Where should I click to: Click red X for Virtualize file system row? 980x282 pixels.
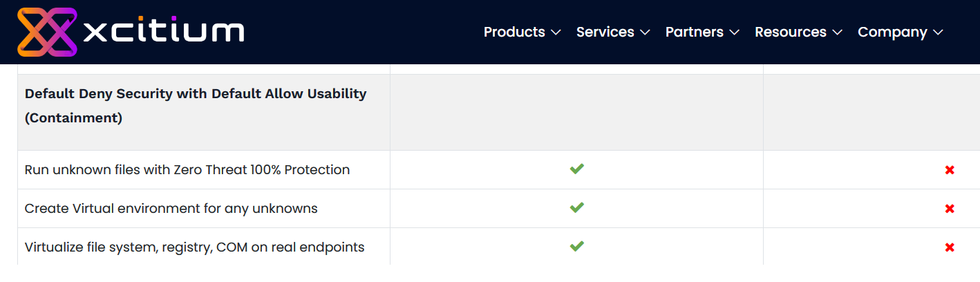[950, 247]
